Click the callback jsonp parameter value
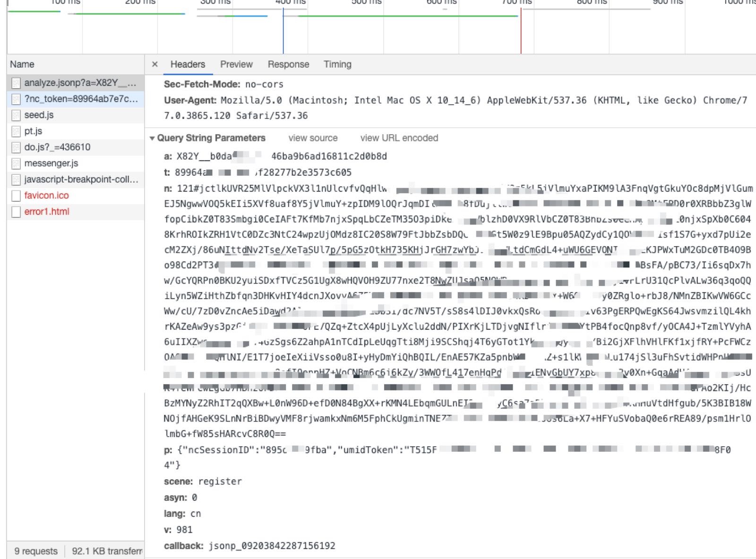 (272, 546)
